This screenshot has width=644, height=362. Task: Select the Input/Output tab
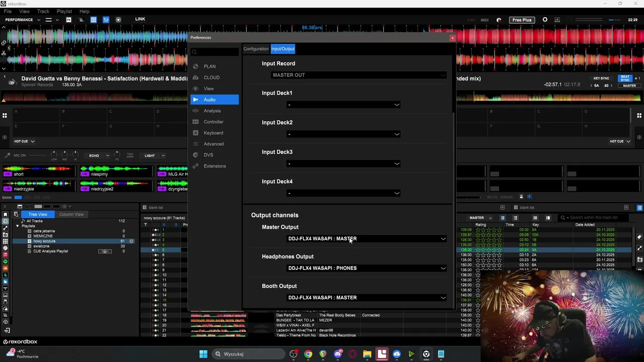283,49
